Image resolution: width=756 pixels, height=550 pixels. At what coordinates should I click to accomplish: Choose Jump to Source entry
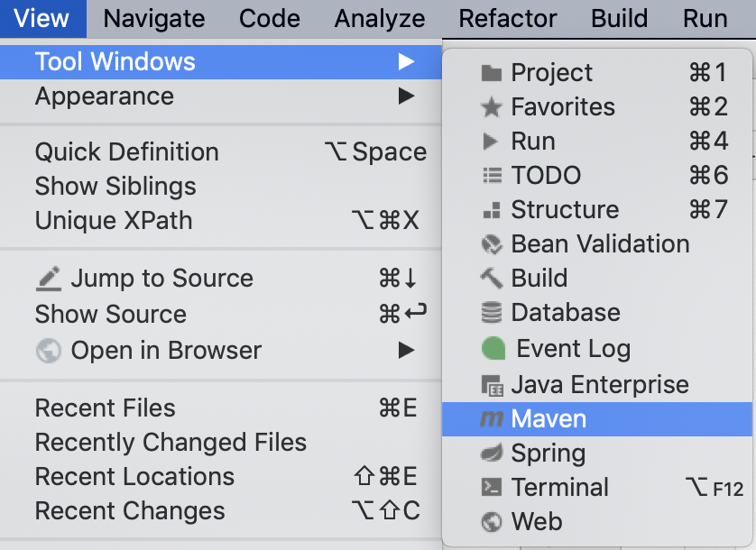[161, 279]
